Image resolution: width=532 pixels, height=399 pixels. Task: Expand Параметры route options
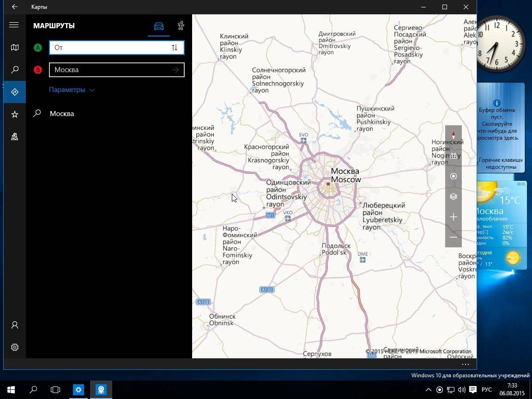72,90
